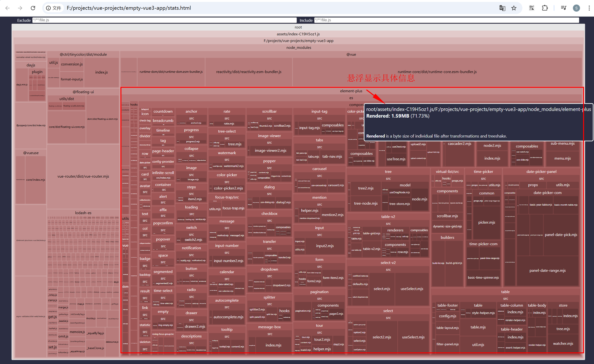This screenshot has height=364, width=594.
Task: Open the user profile avatar
Action: coord(576,8)
